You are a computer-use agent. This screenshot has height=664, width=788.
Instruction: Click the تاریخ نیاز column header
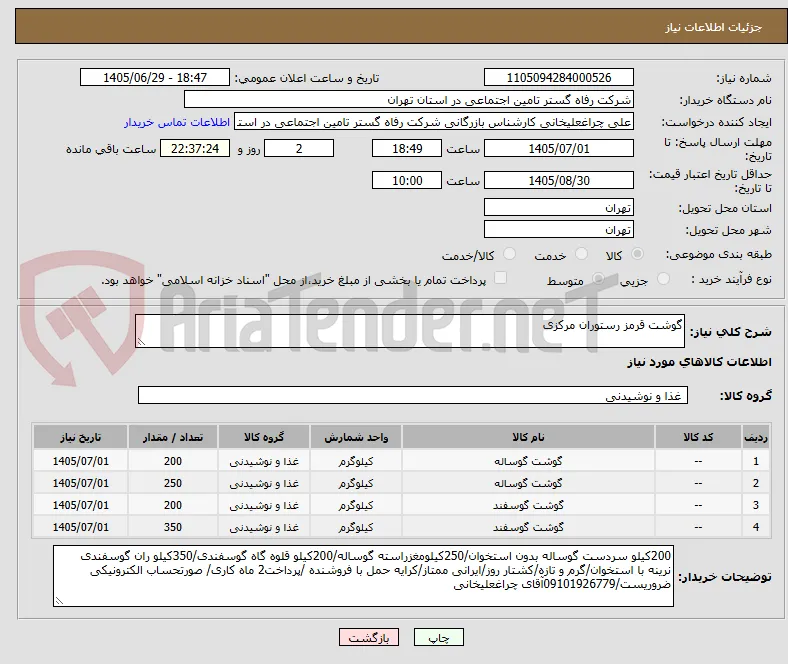point(80,437)
